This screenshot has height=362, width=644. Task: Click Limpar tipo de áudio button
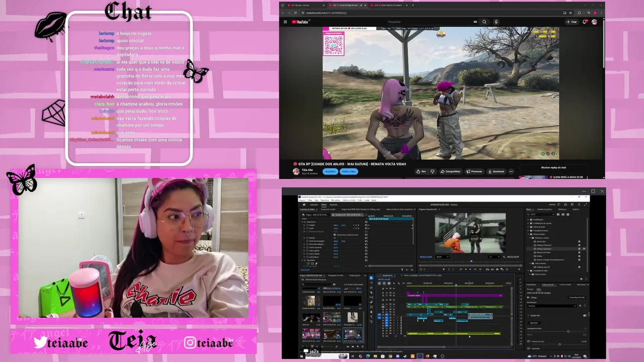(577, 297)
